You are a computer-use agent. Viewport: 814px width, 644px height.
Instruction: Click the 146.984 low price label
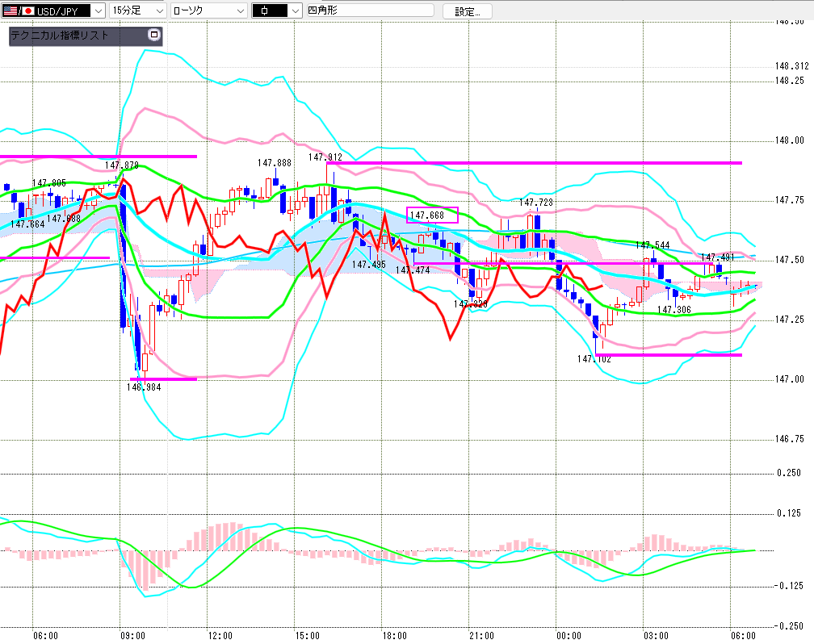[144, 387]
